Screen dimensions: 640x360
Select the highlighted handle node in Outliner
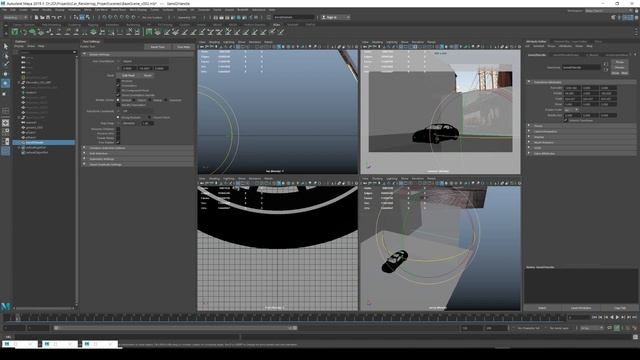coord(44,142)
